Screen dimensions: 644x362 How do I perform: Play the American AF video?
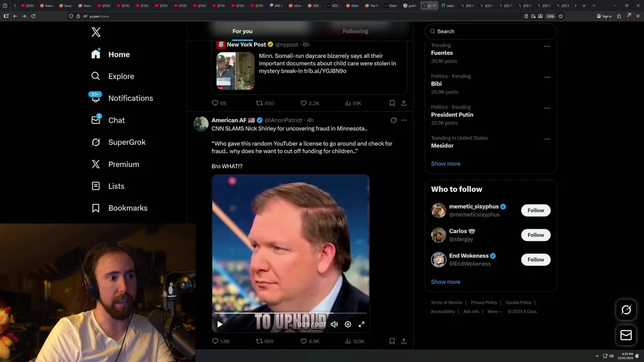(x=220, y=324)
